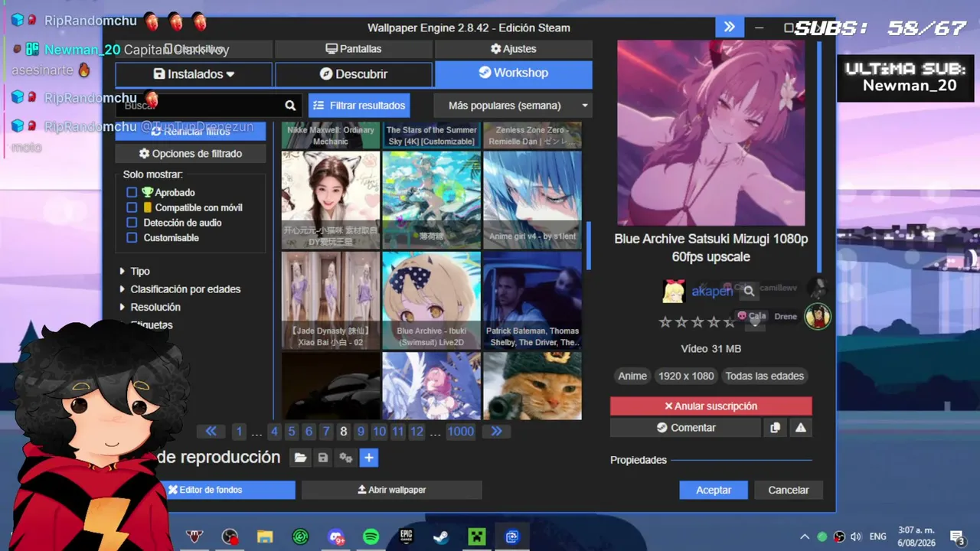Enable the Aprobado filter checkbox
This screenshot has height=551, width=980.
click(132, 192)
